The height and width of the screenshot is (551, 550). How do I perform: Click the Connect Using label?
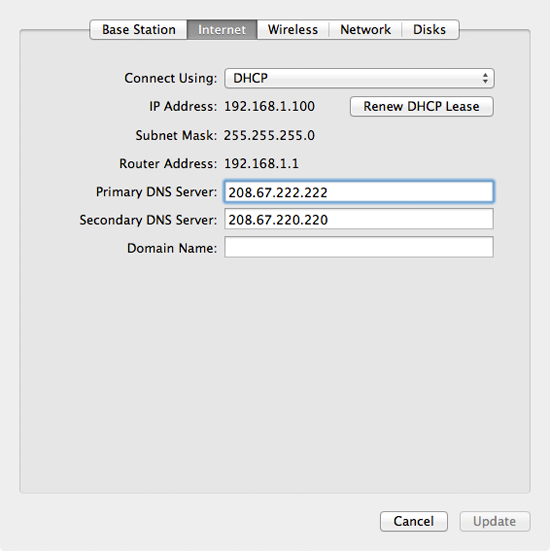pos(171,78)
